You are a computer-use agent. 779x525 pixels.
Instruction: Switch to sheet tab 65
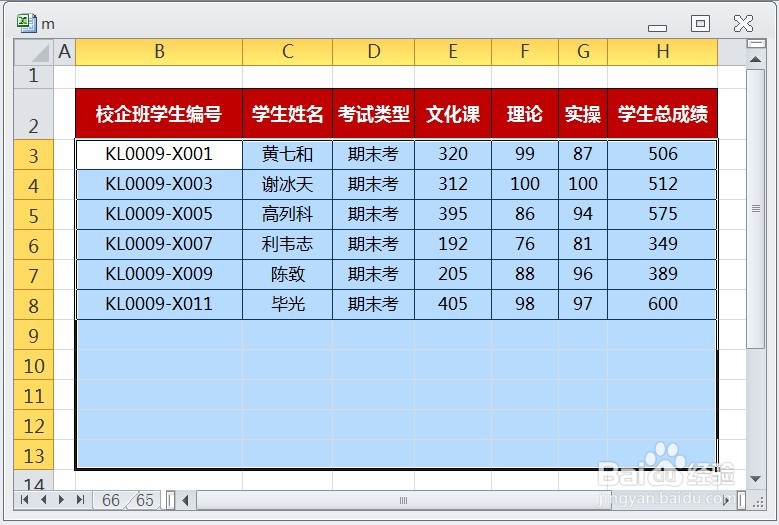pyautogui.click(x=145, y=500)
